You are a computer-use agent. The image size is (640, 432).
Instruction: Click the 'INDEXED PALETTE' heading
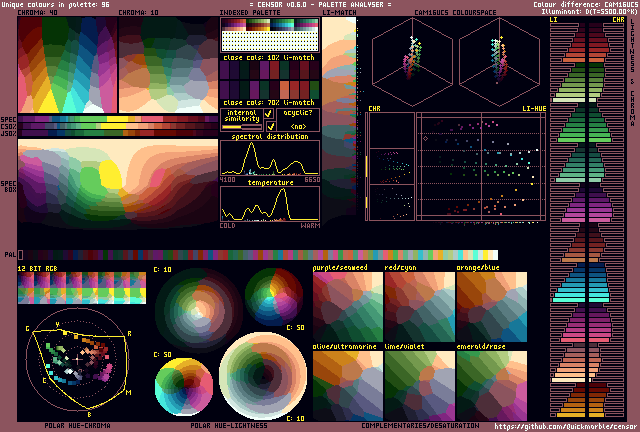point(250,13)
